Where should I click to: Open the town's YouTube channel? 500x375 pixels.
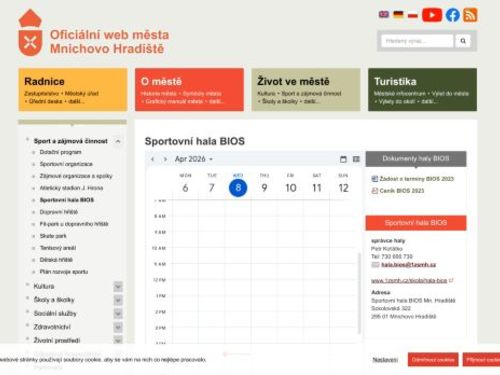432,15
